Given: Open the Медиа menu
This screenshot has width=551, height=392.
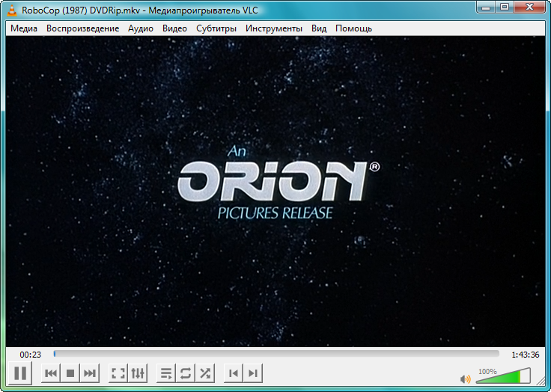Looking at the screenshot, I should pyautogui.click(x=23, y=28).
